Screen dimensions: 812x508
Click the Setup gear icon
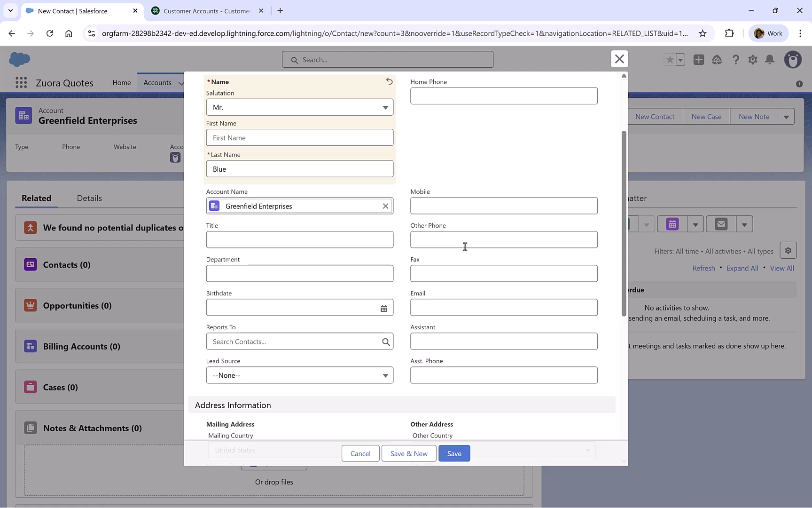(752, 60)
